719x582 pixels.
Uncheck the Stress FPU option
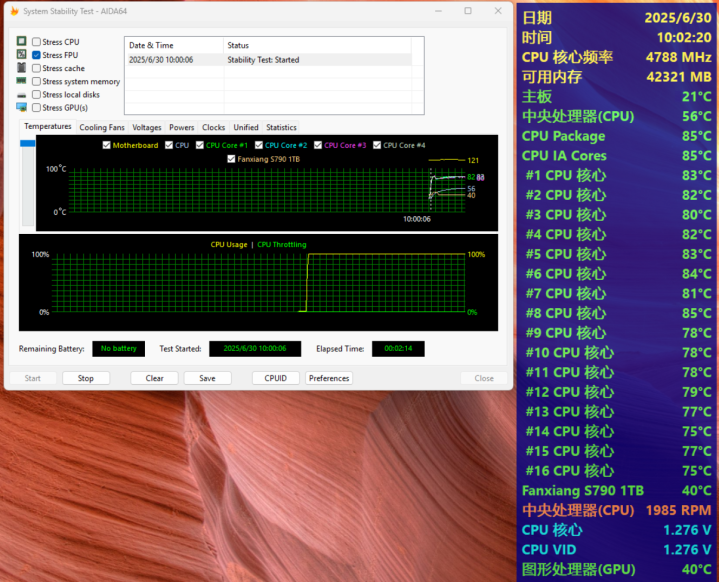coord(37,55)
